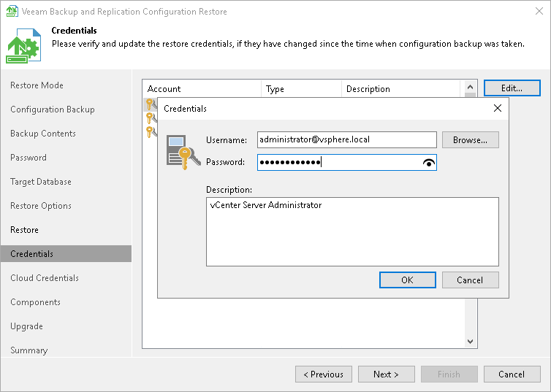Close the Credentials dialog with X
The image size is (551, 392).
(x=498, y=108)
